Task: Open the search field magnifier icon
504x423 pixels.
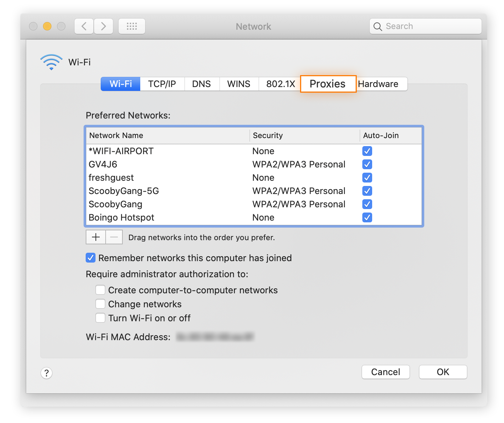Action: pos(378,26)
